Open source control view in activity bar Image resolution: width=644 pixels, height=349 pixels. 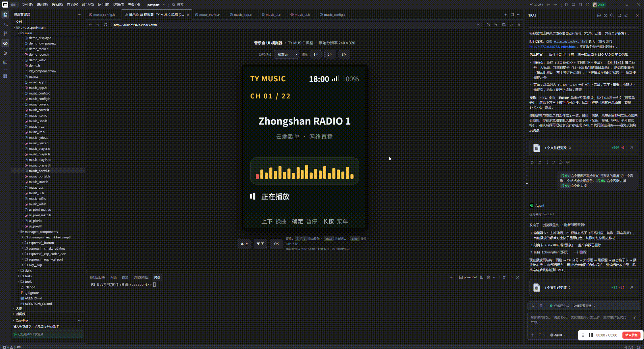click(5, 34)
